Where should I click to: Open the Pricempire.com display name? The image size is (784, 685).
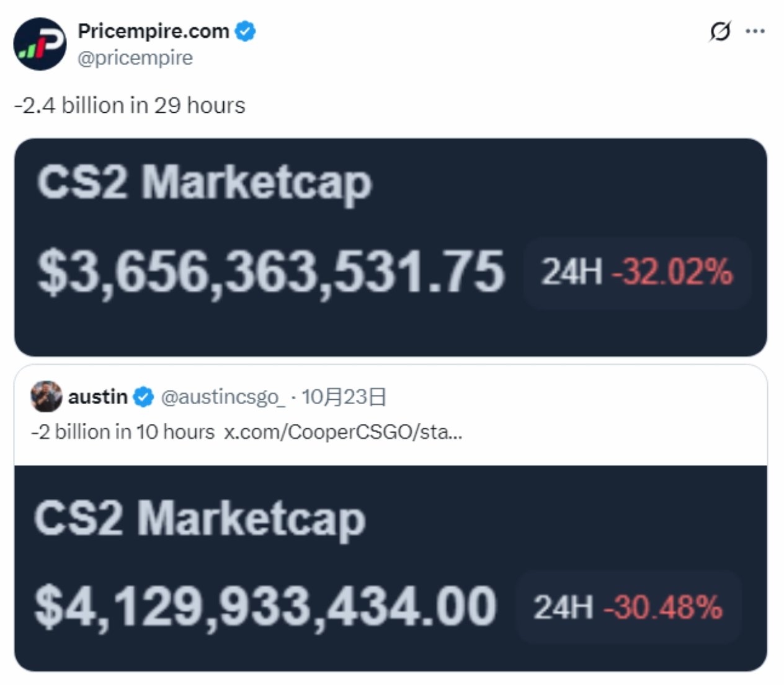coord(153,31)
